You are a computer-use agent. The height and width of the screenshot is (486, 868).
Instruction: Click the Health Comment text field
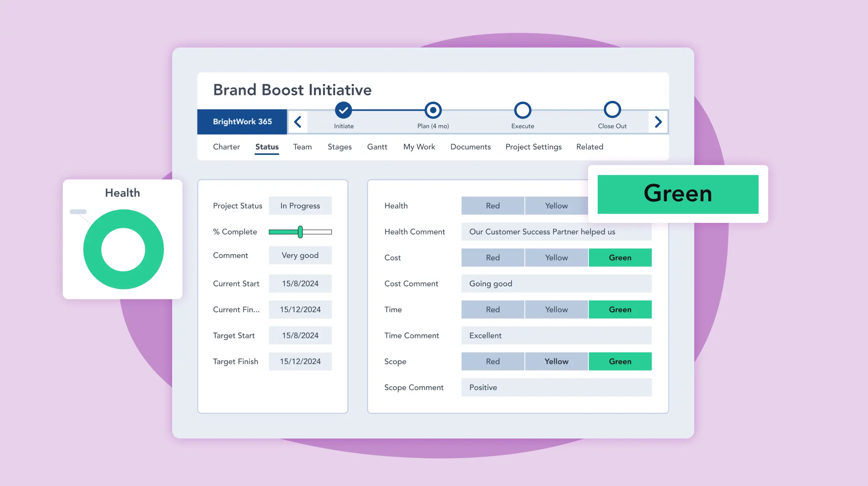(556, 232)
